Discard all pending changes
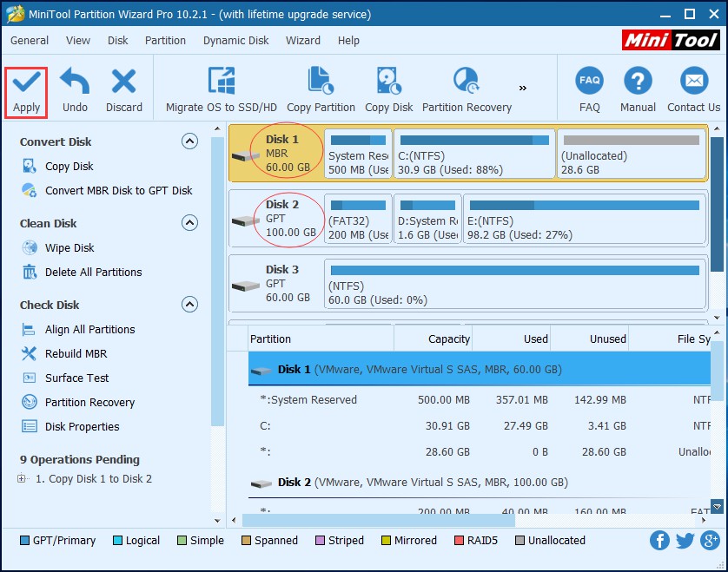Screen dimensions: 728x572 point(124,91)
